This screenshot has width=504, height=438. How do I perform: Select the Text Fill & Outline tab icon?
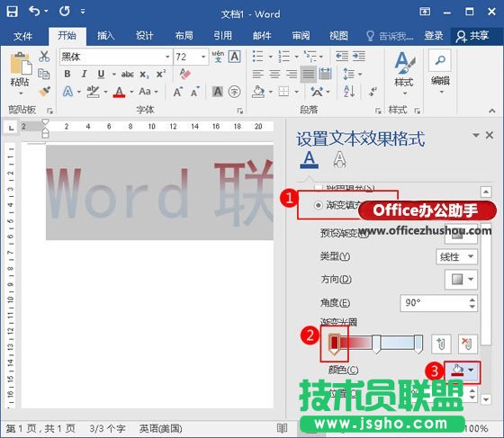(310, 159)
